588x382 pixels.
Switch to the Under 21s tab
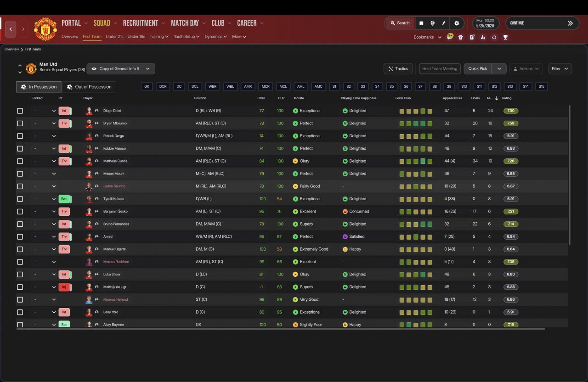(114, 37)
